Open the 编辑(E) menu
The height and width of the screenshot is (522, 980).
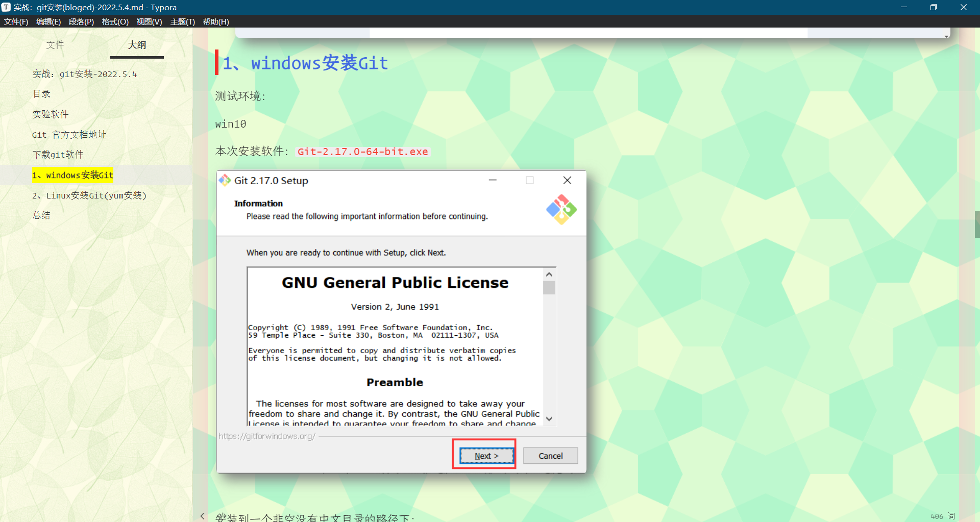click(x=48, y=21)
